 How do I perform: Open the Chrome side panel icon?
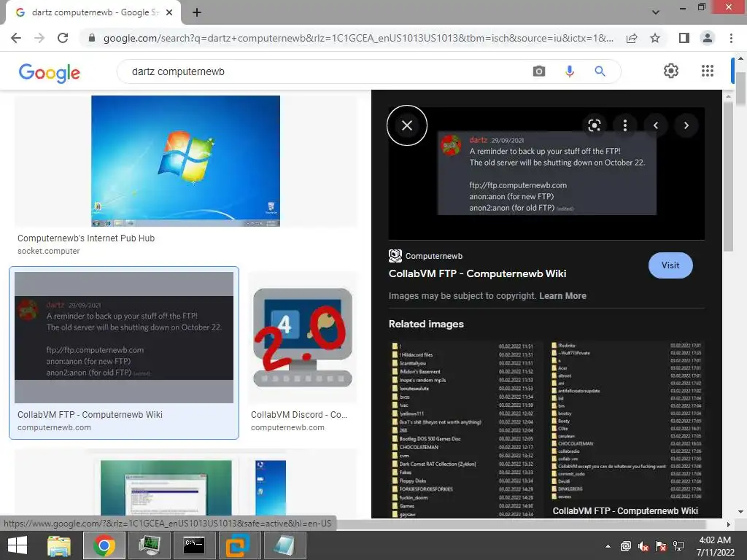pos(684,38)
